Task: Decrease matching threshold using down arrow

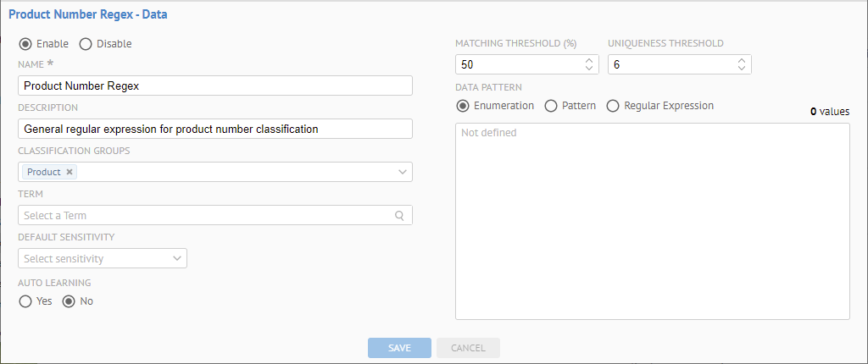Action: [589, 69]
